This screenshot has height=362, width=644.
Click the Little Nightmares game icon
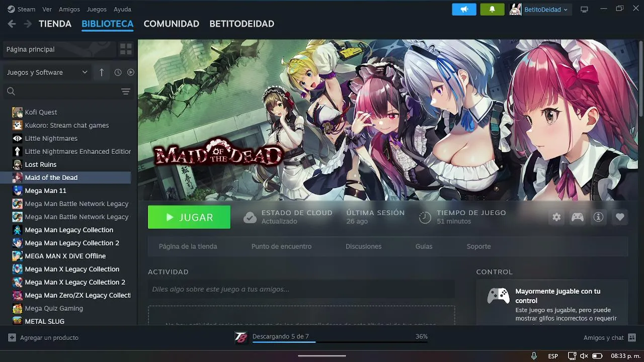(18, 138)
